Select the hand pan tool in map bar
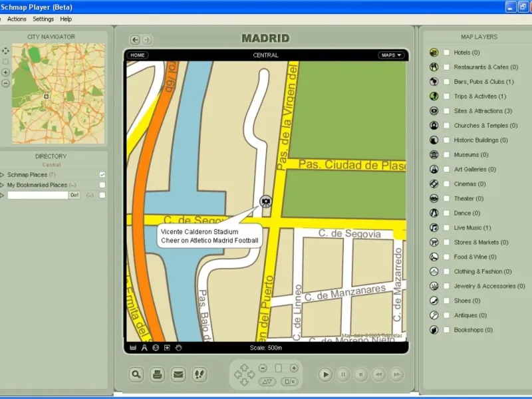 point(178,348)
